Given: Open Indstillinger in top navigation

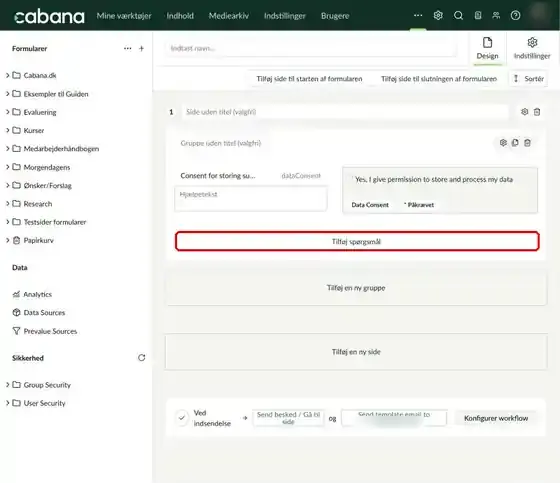Looking at the screenshot, I should [x=285, y=16].
